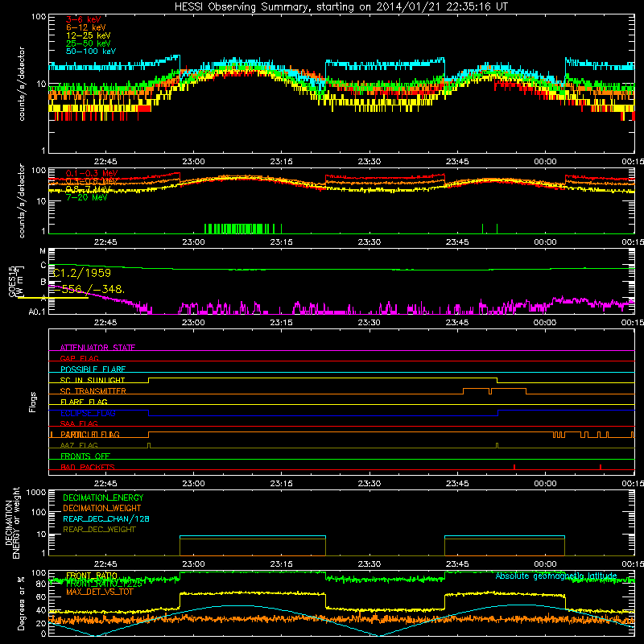Select the SC_IN_SUNLIGHT flag label

[x=93, y=380]
